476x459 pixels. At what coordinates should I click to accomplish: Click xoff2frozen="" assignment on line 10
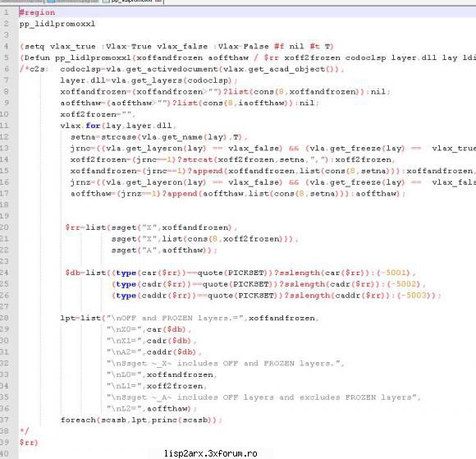coord(98,114)
